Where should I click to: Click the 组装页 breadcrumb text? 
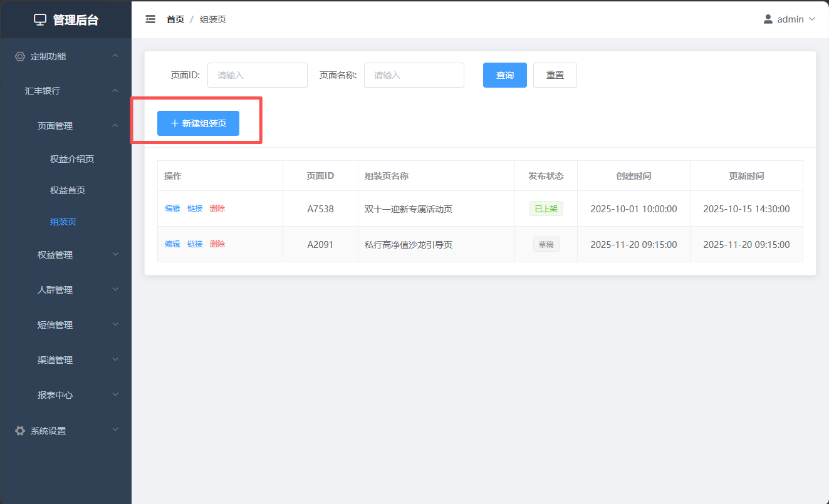[x=213, y=19]
